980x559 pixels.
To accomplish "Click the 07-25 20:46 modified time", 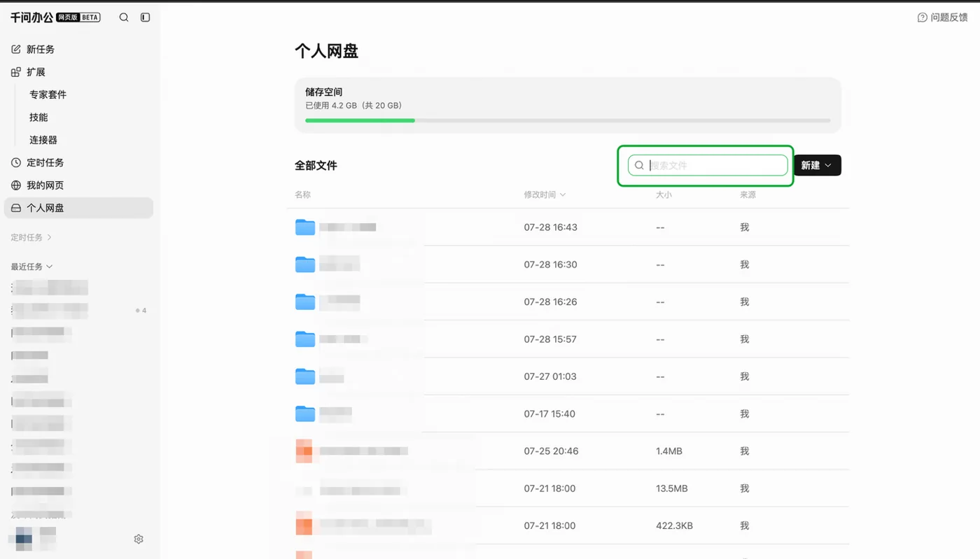I will [551, 451].
